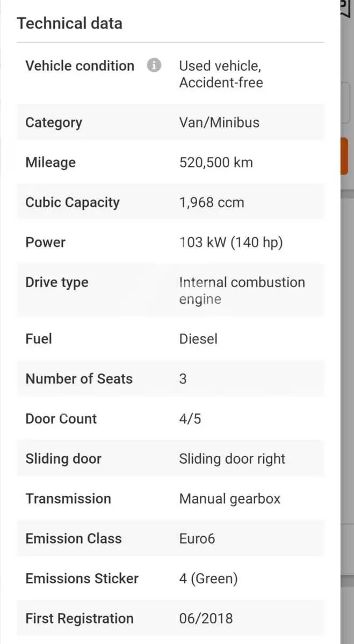Click the Cubic Capacity value 1,968 ccm
The width and height of the screenshot is (354, 644).
point(212,203)
